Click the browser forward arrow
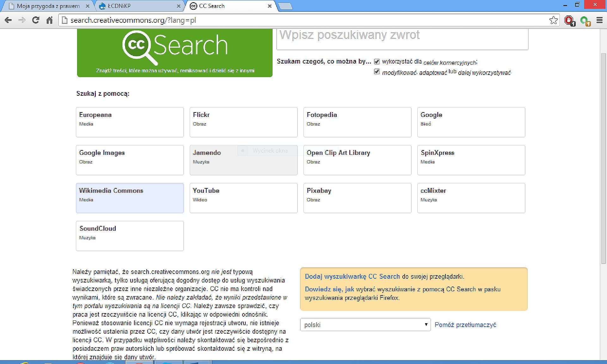The image size is (607, 364). click(22, 20)
